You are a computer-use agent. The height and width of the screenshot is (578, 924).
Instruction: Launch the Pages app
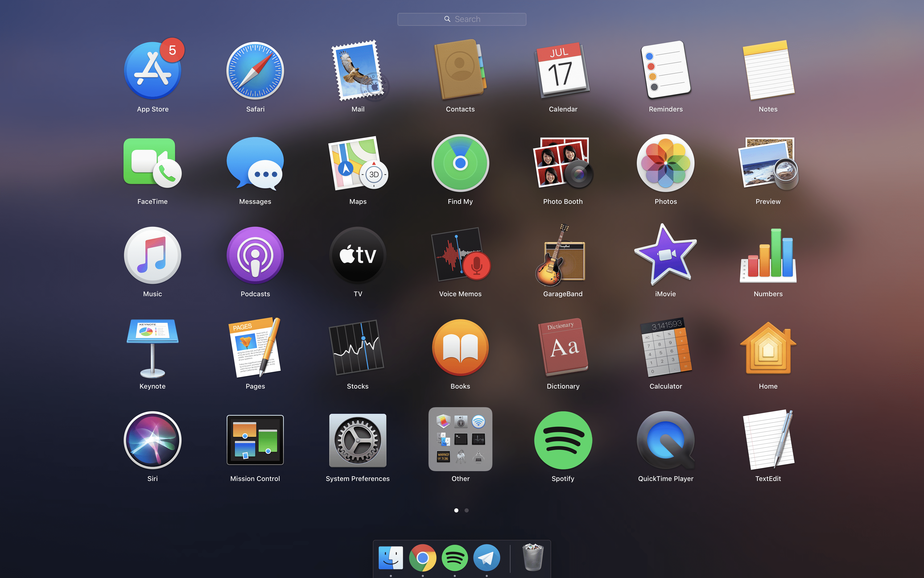(255, 348)
